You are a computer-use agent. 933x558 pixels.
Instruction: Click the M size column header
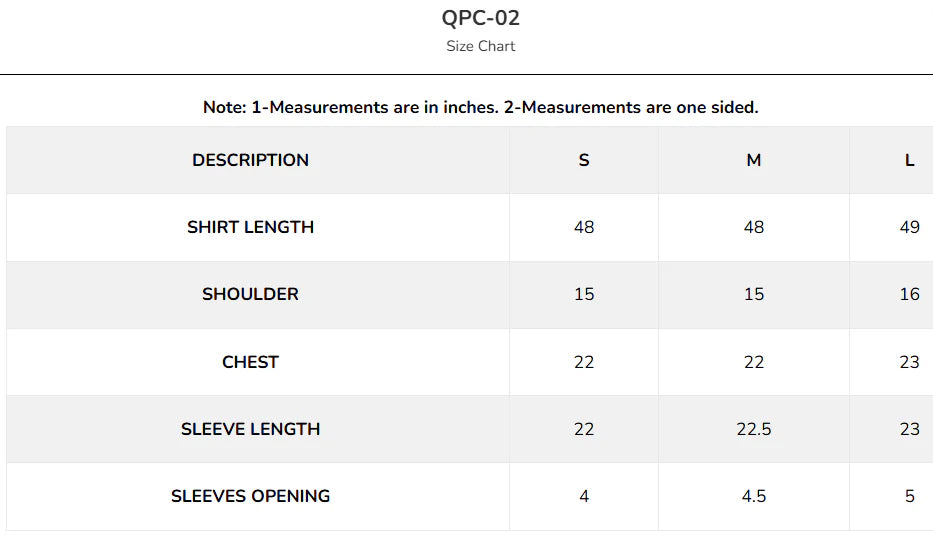tap(753, 160)
